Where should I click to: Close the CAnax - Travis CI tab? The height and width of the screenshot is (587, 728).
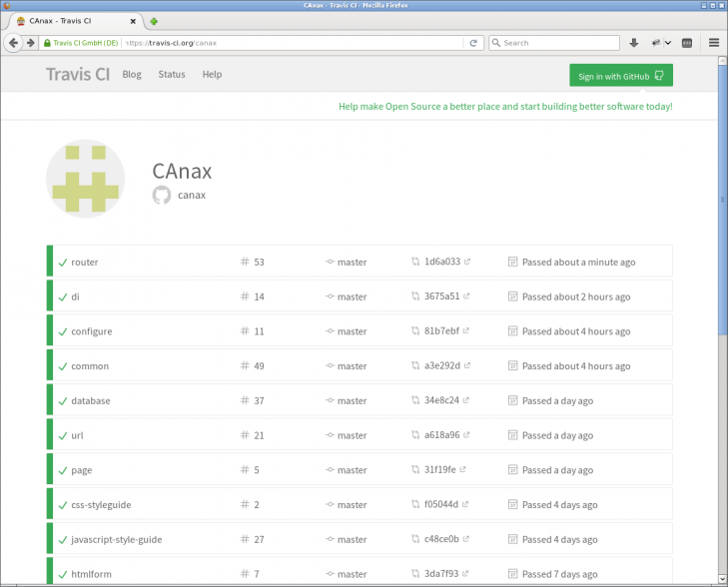[x=133, y=21]
